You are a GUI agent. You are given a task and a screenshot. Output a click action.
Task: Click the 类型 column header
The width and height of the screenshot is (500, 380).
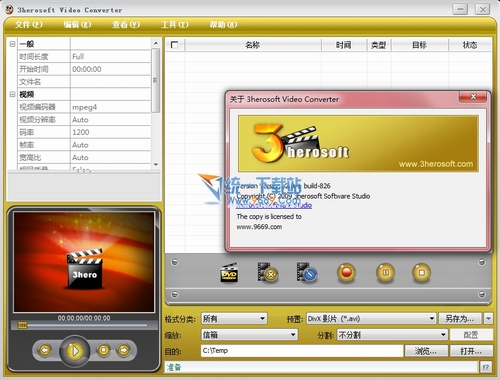point(379,45)
